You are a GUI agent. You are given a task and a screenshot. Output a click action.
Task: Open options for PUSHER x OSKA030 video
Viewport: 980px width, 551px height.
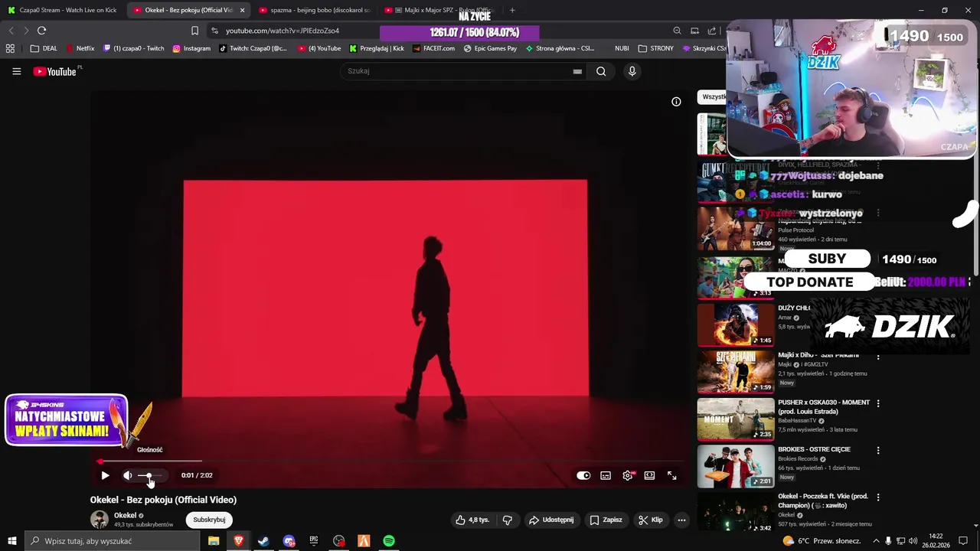click(x=878, y=403)
